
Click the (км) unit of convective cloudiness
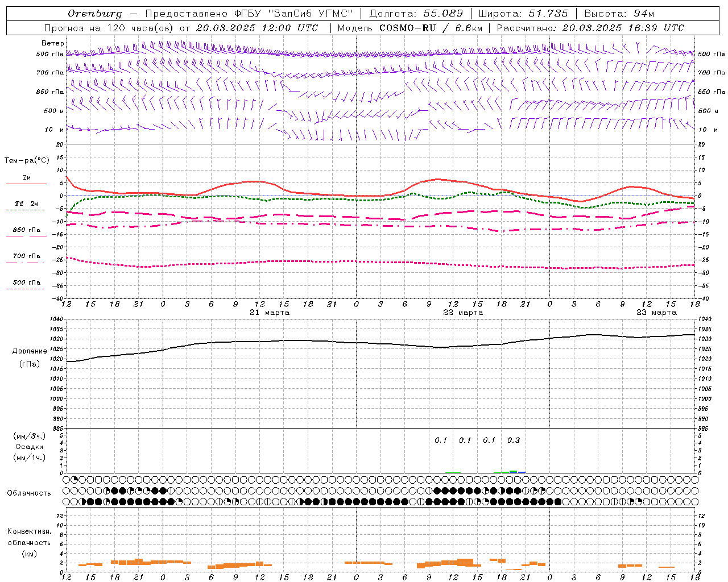[29, 554]
